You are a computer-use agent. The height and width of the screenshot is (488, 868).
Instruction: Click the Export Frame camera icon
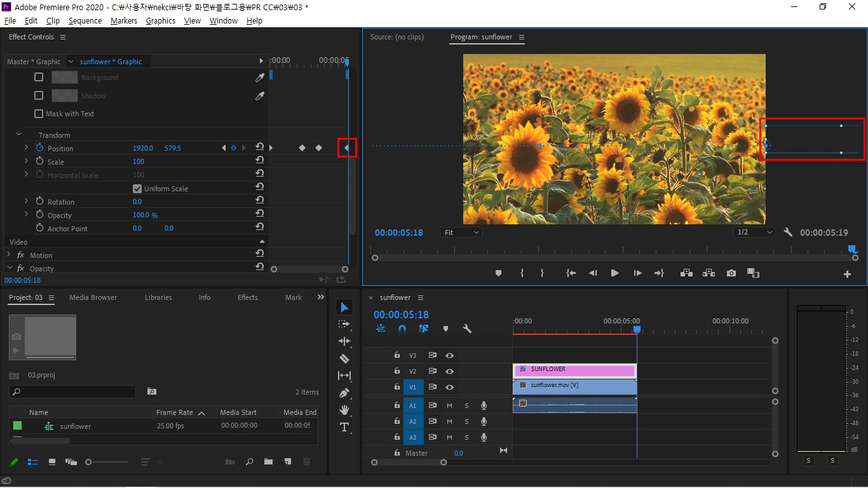click(731, 273)
